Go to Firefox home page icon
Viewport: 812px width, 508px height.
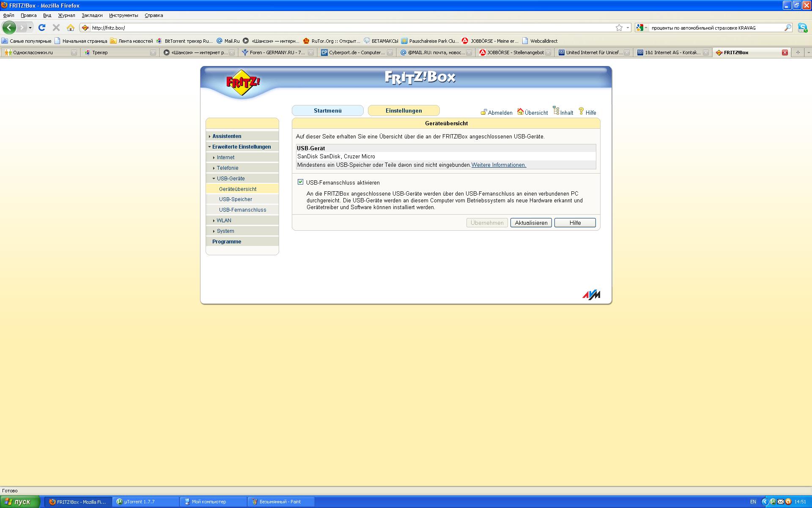tap(71, 28)
